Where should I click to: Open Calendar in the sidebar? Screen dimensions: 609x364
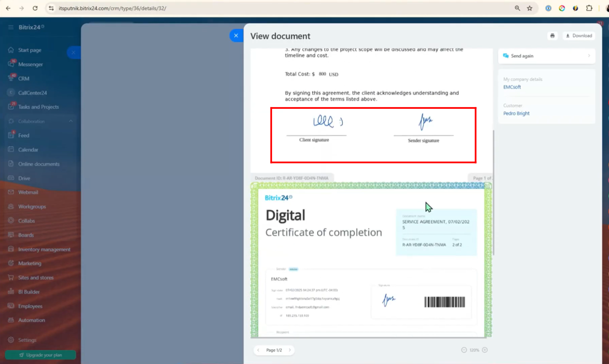pyautogui.click(x=28, y=150)
